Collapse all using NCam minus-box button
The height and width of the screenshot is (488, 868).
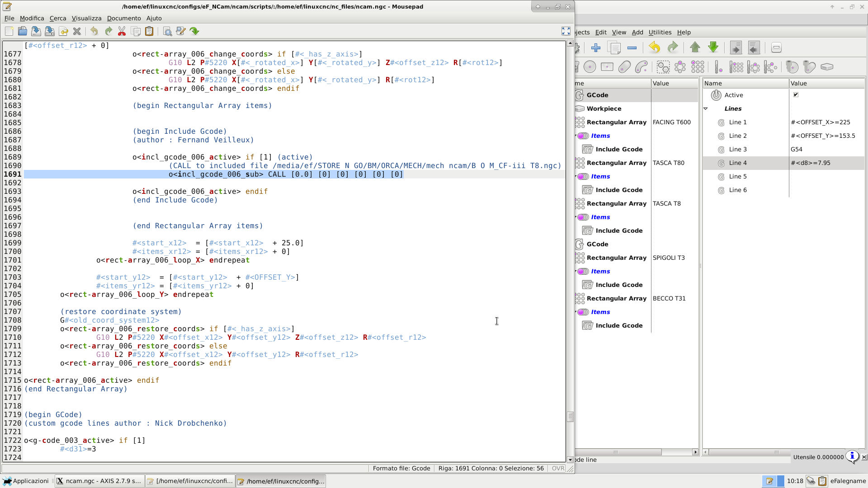[x=776, y=47]
